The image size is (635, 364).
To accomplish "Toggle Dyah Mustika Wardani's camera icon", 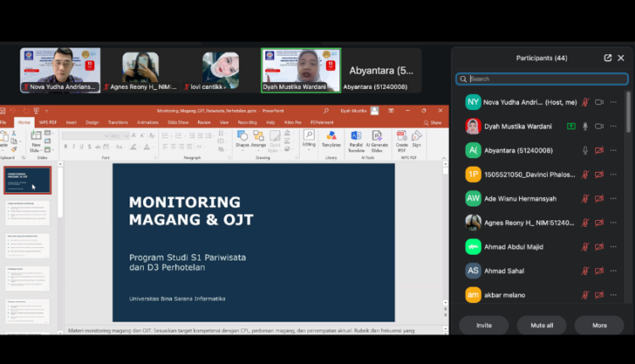I will [x=599, y=126].
